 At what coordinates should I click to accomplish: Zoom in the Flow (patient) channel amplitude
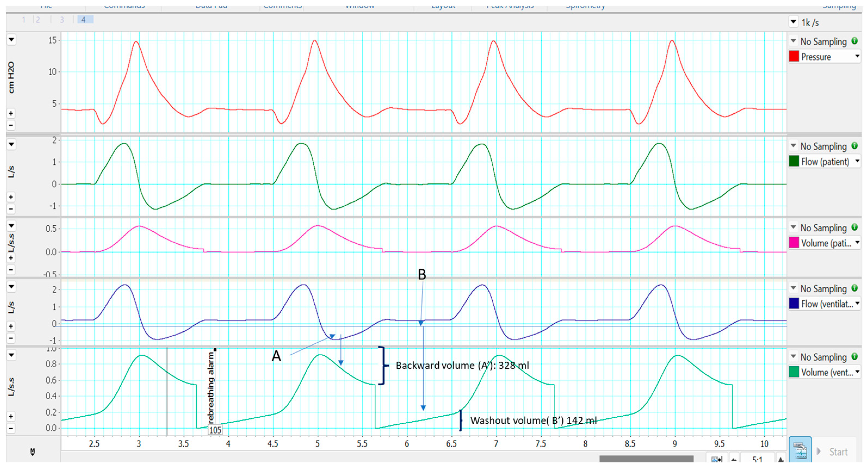pyautogui.click(x=11, y=197)
